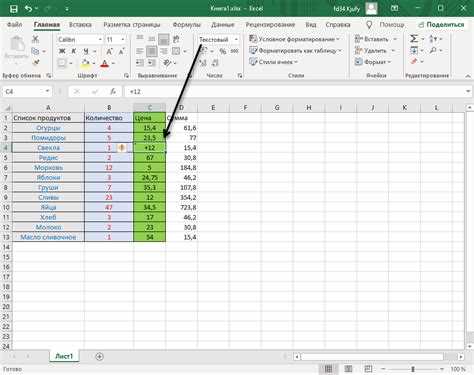
Task: Align text to the right
Action: 164,51
